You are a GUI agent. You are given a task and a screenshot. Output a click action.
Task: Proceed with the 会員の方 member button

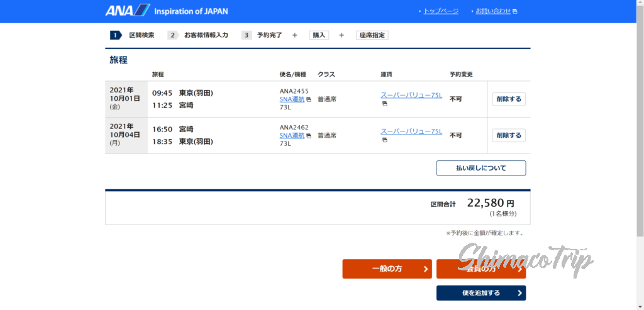[x=481, y=269]
